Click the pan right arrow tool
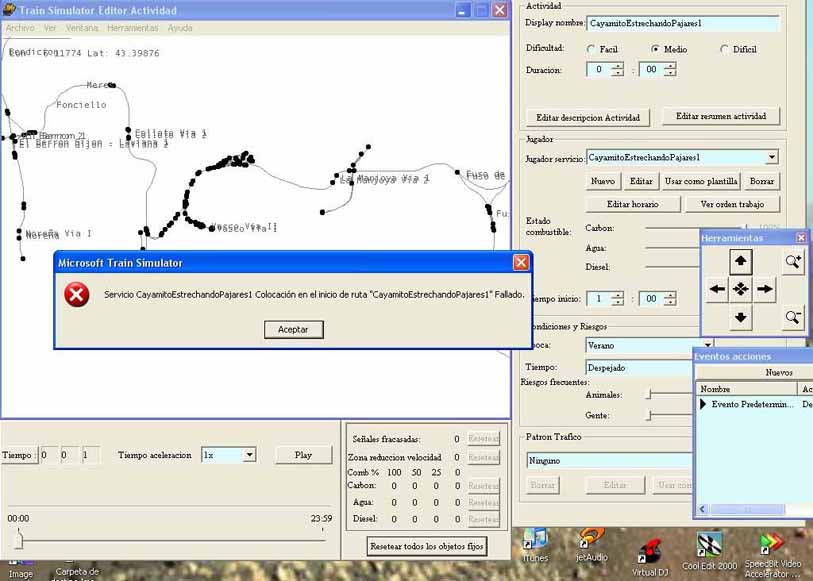 tap(765, 289)
